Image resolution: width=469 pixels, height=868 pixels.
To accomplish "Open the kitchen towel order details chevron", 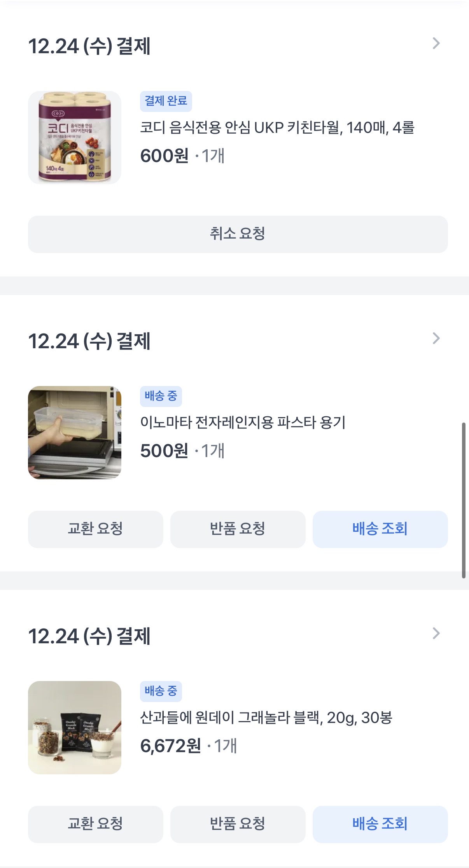I will tap(436, 44).
